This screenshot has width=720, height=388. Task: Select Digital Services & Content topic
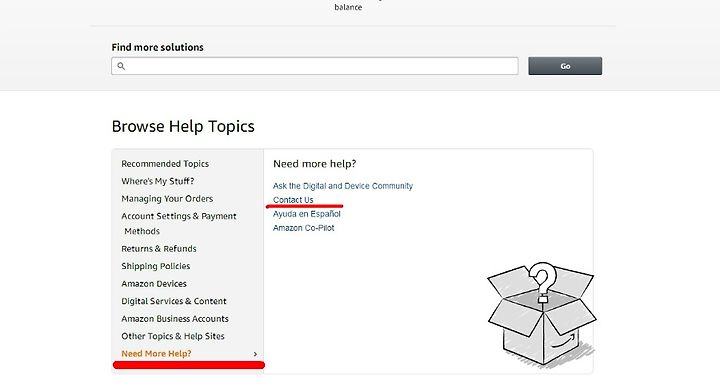point(174,301)
